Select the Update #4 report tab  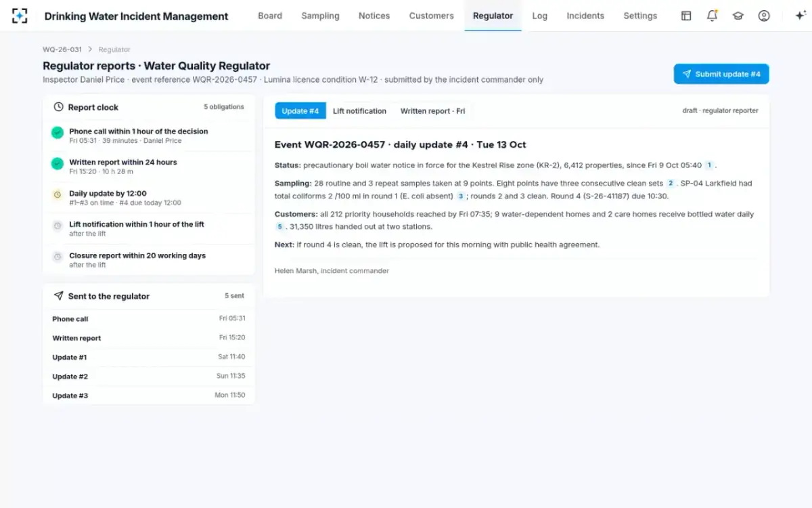(300, 111)
